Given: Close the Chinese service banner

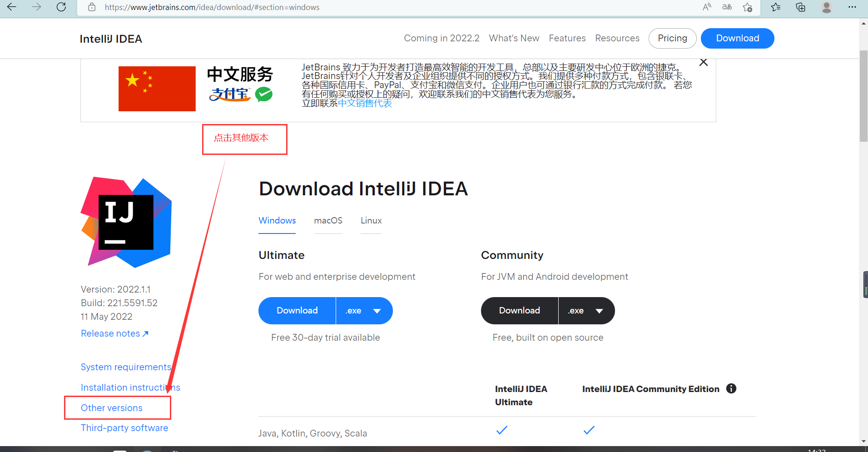Looking at the screenshot, I should pos(704,63).
